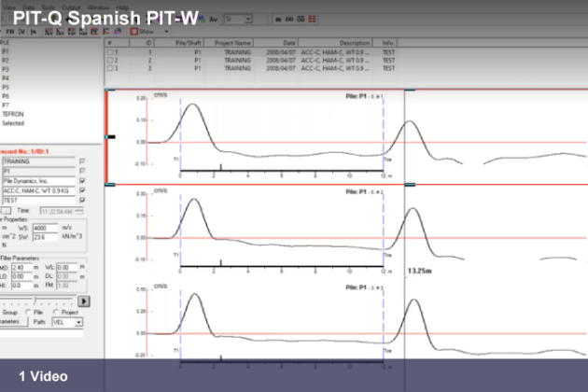
Task: Click the HI filter value field
Action: [22, 286]
